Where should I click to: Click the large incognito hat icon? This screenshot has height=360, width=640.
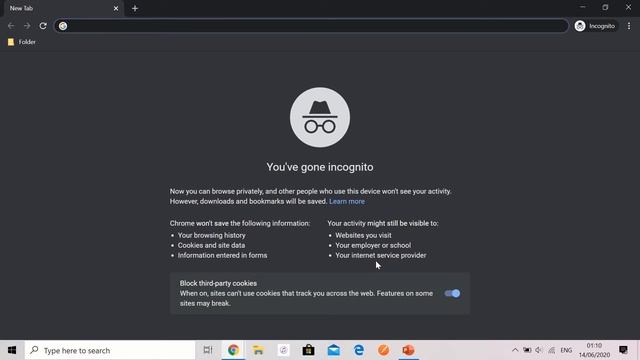[320, 117]
